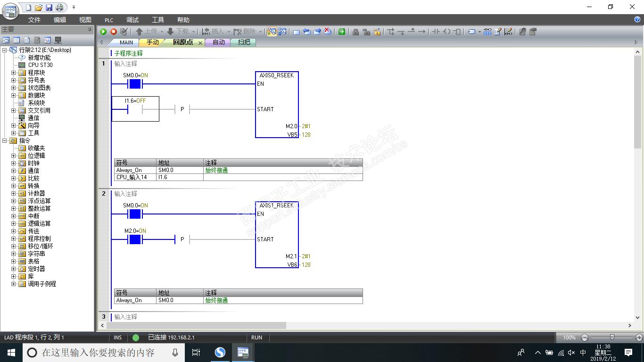Click the green go-to arrow icon
This screenshot has width=644, height=362.
[x=342, y=32]
